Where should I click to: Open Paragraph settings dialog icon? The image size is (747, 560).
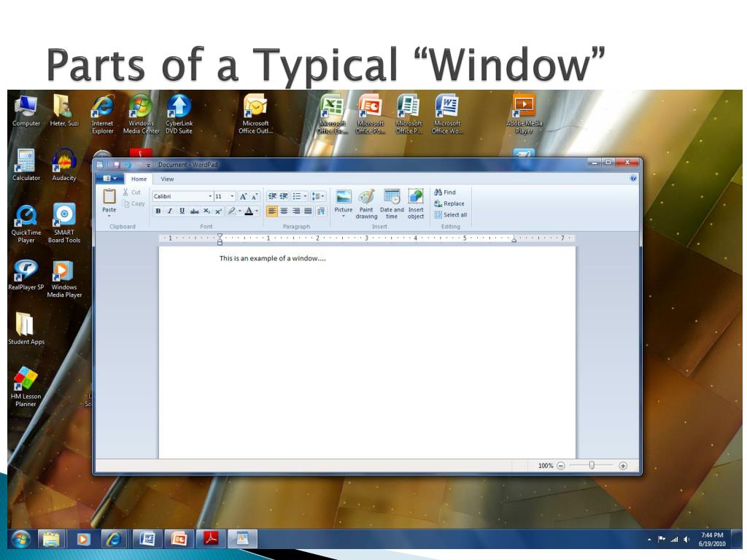(321, 211)
